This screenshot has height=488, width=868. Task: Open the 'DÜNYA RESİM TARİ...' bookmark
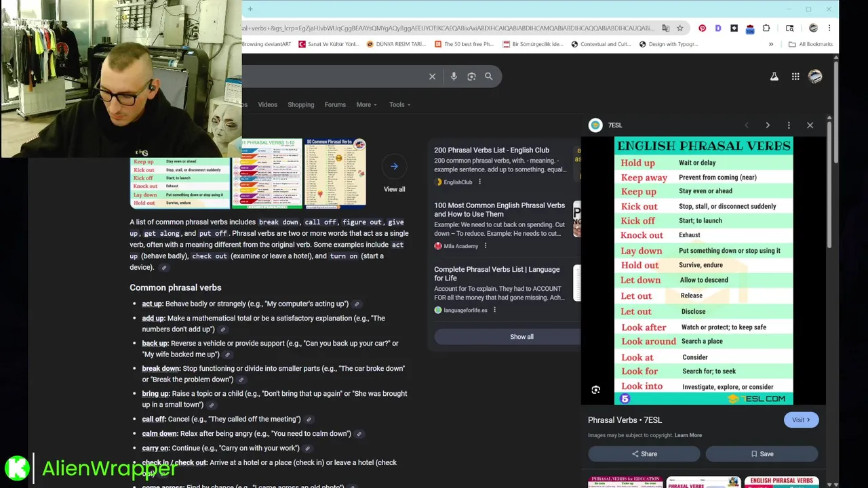click(x=396, y=44)
